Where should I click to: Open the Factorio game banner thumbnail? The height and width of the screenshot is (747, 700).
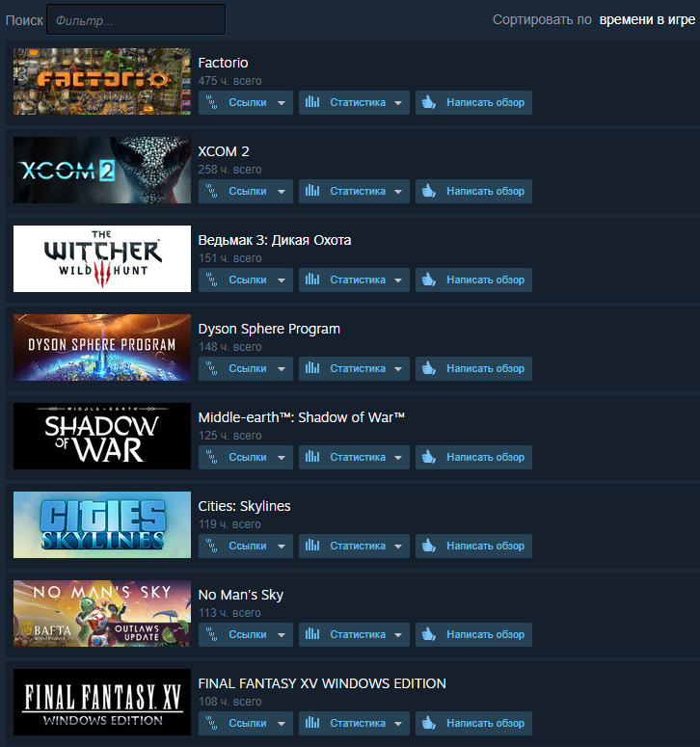tap(102, 81)
